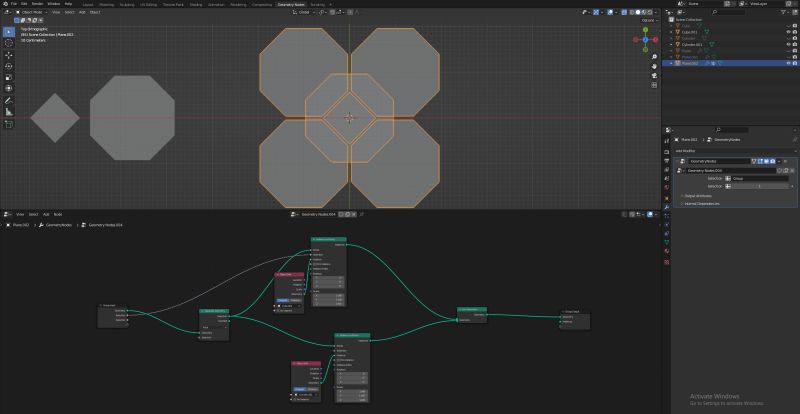Open the Object Mode dropdown

(32, 12)
